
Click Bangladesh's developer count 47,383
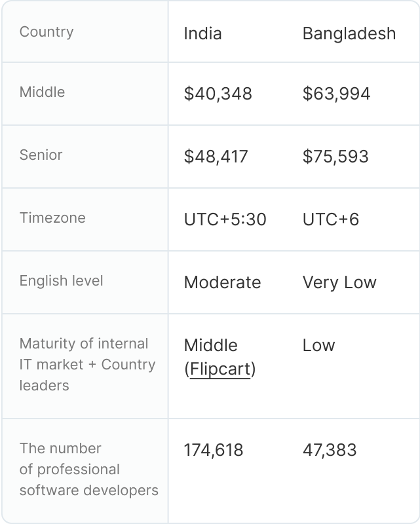click(329, 450)
